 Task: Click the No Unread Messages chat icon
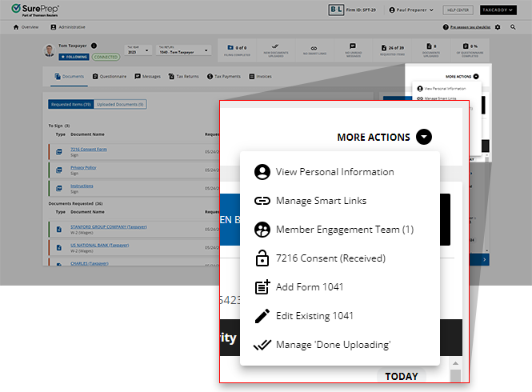point(353,46)
